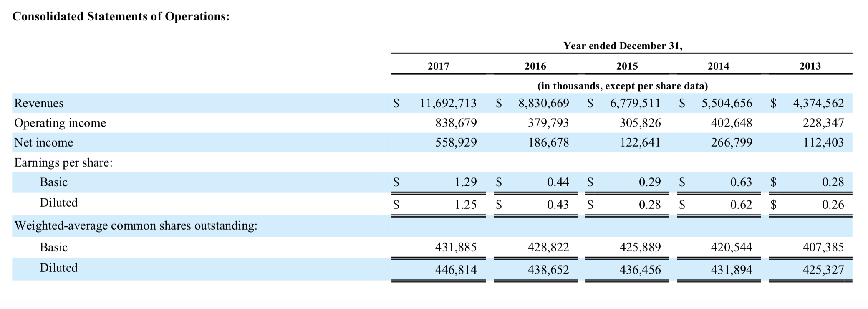The height and width of the screenshot is (309, 868).
Task: Select diluted shares value 431,894
Action: click(732, 270)
